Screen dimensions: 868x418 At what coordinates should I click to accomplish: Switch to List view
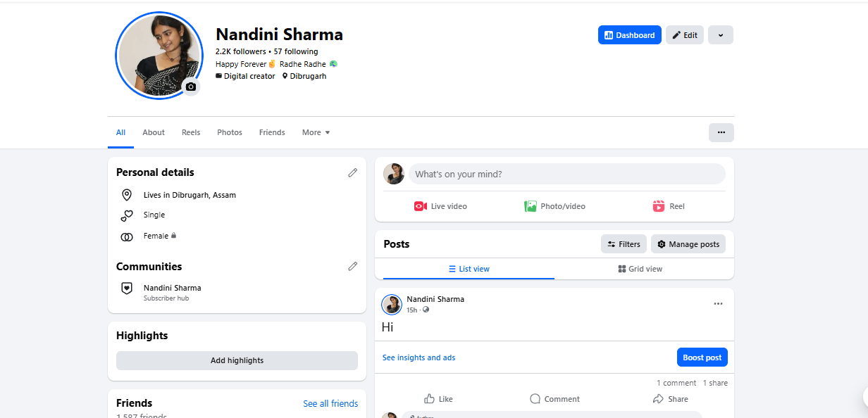coord(469,269)
